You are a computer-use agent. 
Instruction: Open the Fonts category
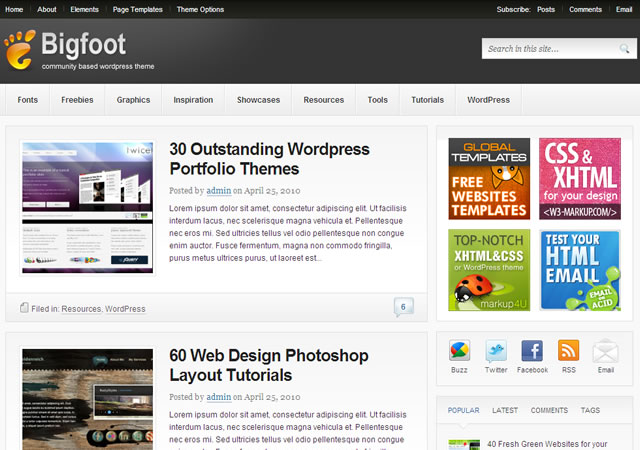(27, 100)
